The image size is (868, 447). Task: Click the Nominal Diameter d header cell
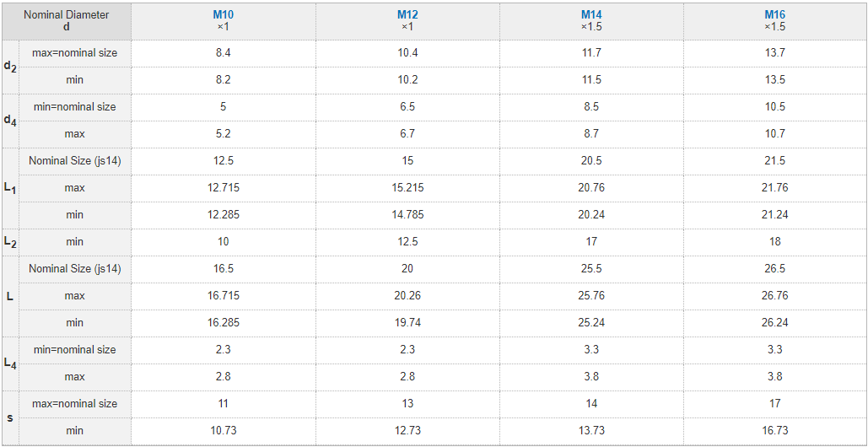67,21
